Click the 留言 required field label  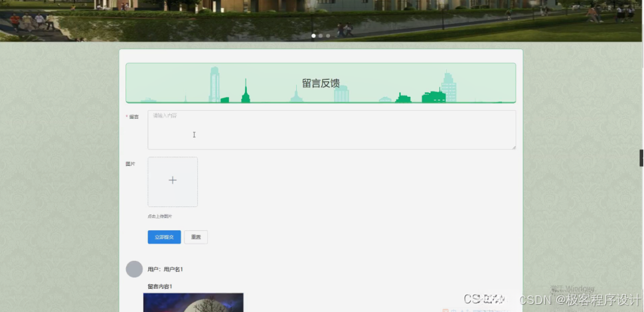point(132,117)
